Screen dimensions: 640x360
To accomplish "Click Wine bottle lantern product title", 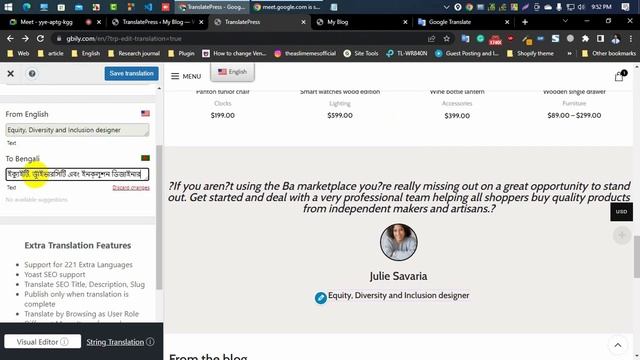I will 457,92.
